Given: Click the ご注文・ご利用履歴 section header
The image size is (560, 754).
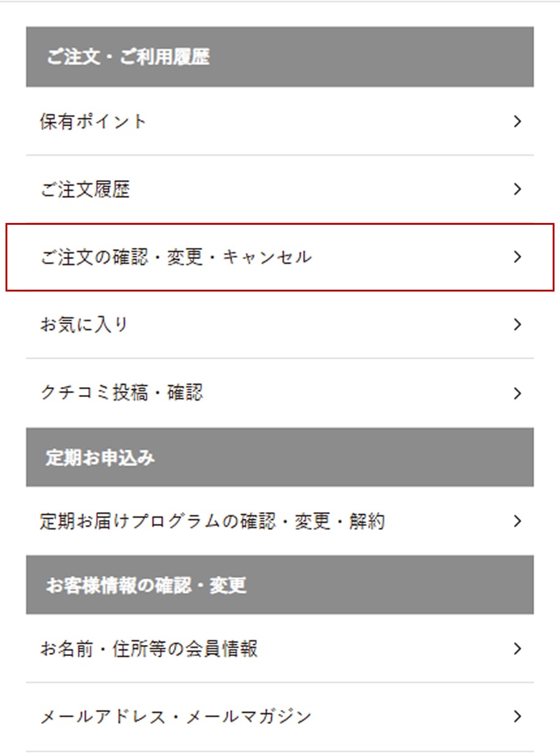Looking at the screenshot, I should tap(127, 57).
